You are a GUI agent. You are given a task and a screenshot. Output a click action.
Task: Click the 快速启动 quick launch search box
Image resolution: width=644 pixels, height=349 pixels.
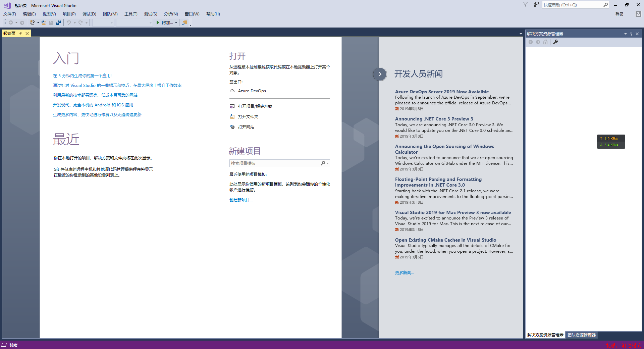pos(572,5)
